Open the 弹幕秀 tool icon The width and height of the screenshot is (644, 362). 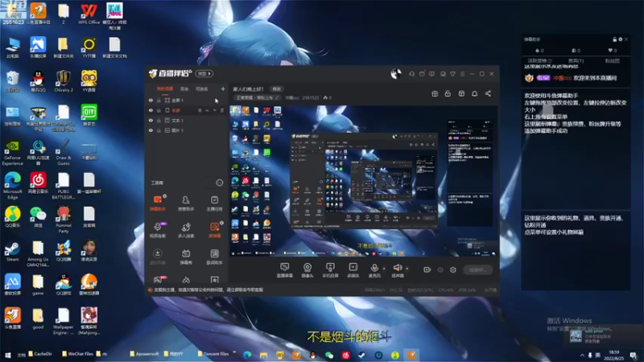pos(186,257)
